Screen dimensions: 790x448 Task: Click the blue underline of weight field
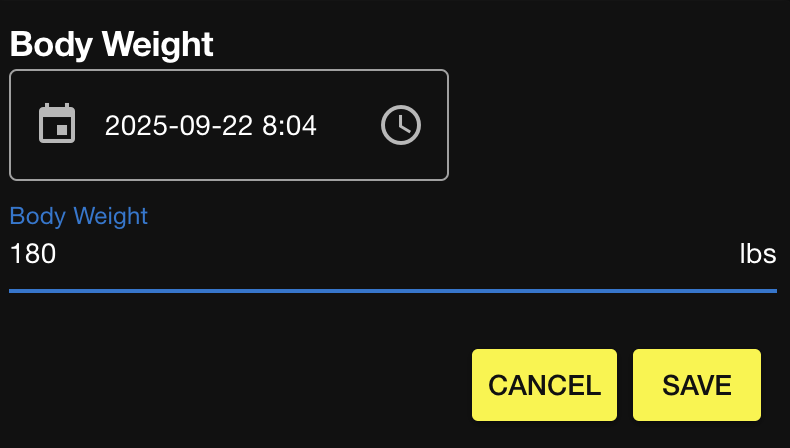point(392,290)
